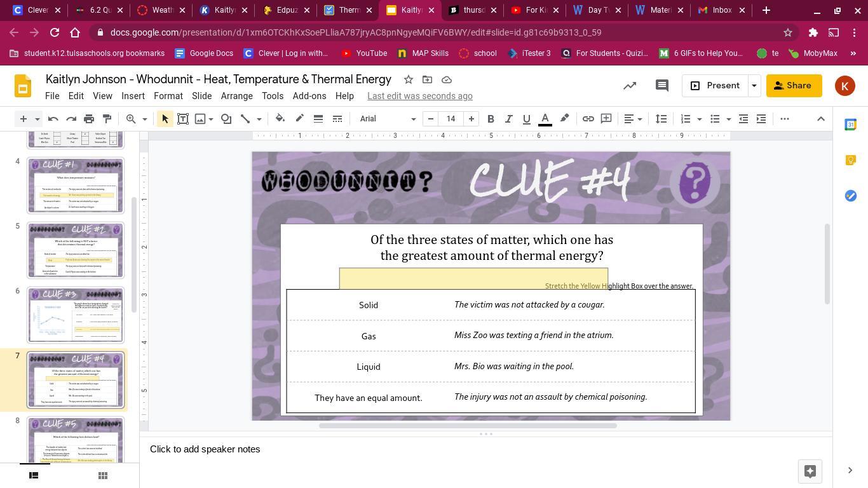868x488 pixels.
Task: Open Google Calendar side panel icon
Action: pos(850,125)
